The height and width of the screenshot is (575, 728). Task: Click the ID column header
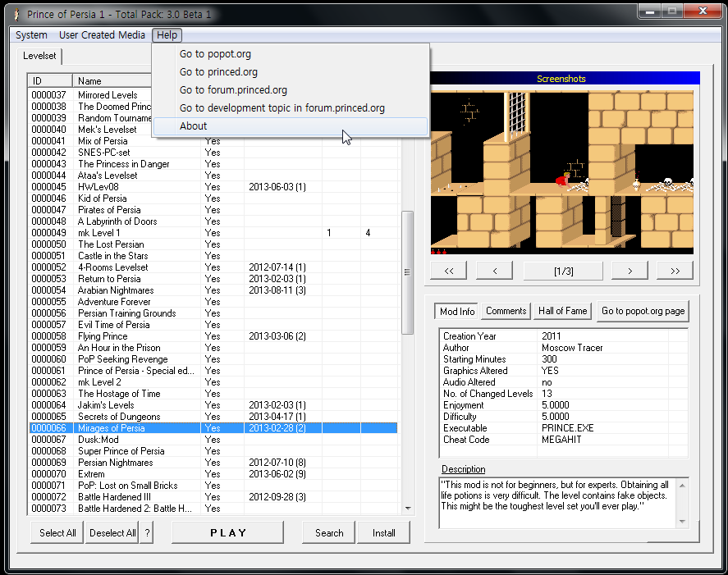pyautogui.click(x=50, y=80)
